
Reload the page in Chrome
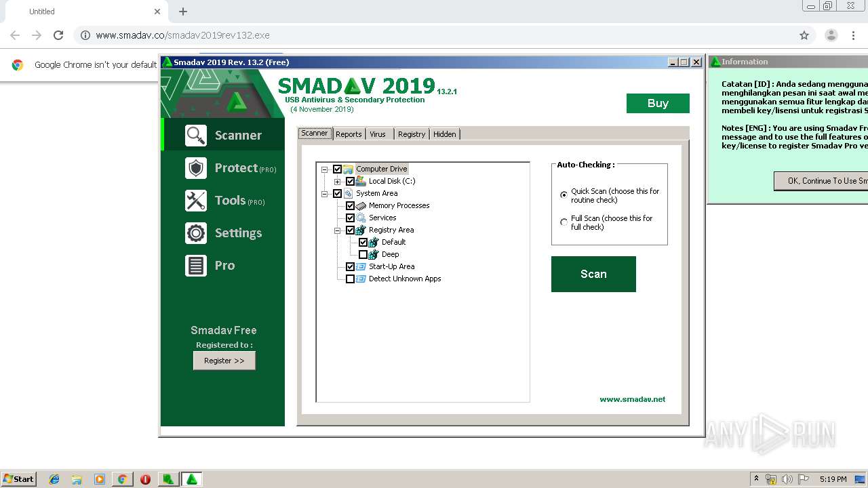click(58, 35)
